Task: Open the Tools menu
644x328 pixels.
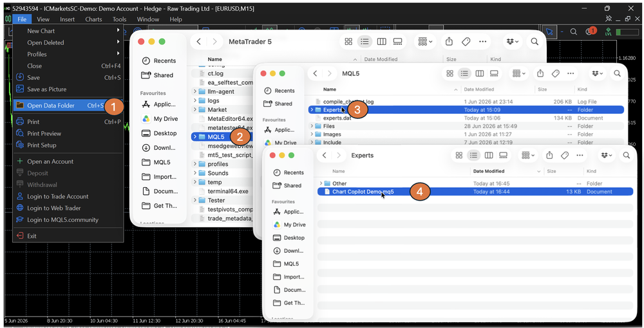Action: coord(120,19)
